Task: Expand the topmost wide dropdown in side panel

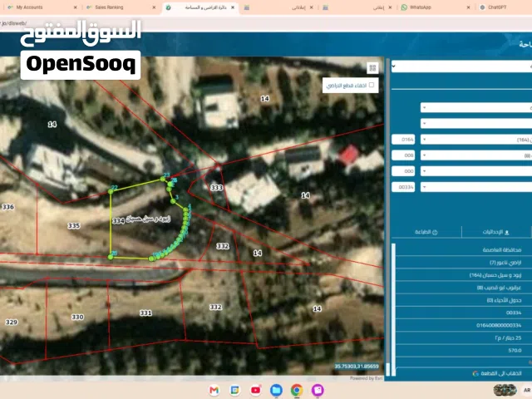Action: [461, 66]
